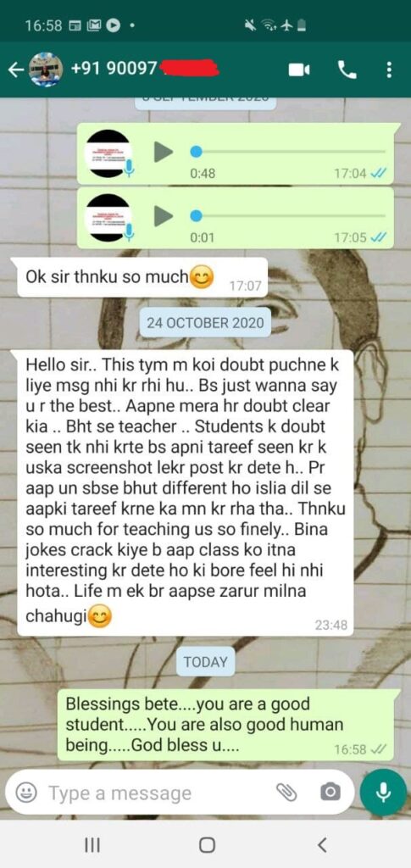Seek the 0:01 voice note slider
Screen dimensions: 411x868
coord(287,216)
